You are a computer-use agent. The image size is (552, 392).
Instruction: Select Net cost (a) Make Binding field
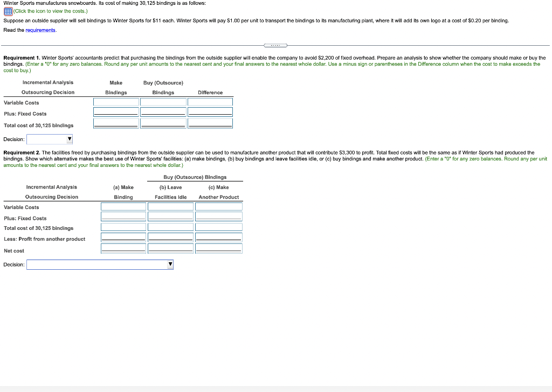[x=123, y=249]
